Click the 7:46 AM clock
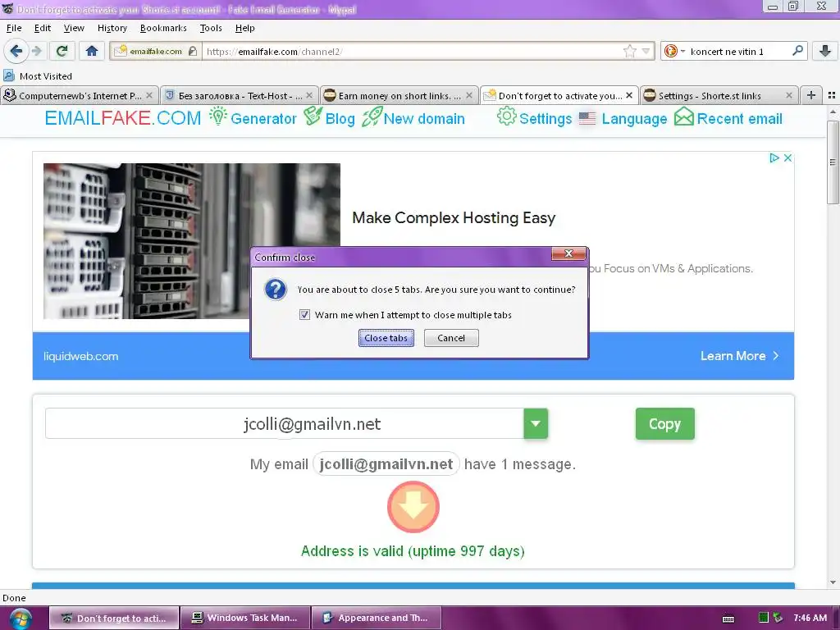The image size is (840, 630). click(810, 618)
